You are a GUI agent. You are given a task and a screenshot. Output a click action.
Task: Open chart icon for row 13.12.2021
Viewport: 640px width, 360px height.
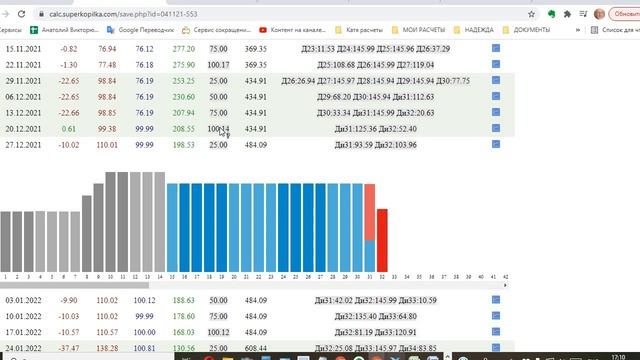point(496,112)
